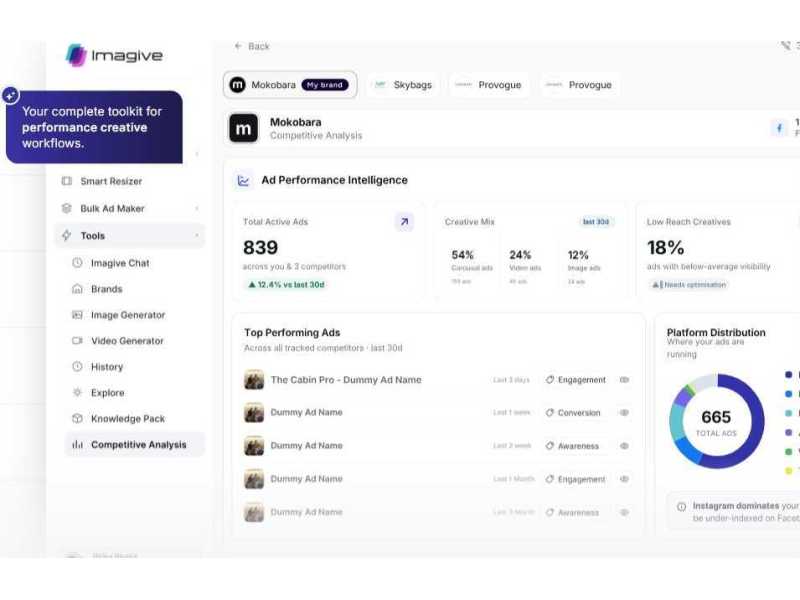Toggle the eye icon in the Last 1 Month Engagement row
Screen dimensions: 800x600
tap(624, 479)
